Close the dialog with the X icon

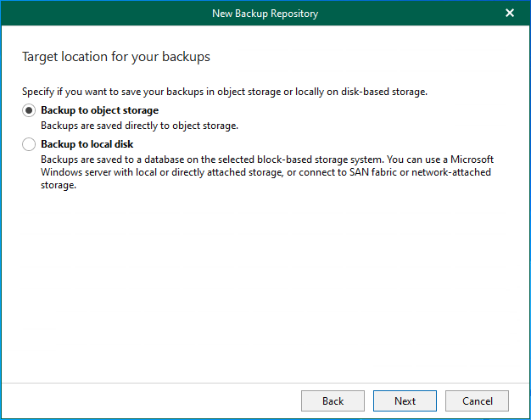510,13
